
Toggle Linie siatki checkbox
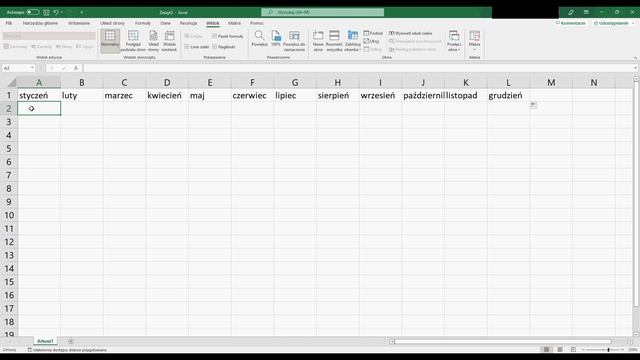(x=187, y=47)
